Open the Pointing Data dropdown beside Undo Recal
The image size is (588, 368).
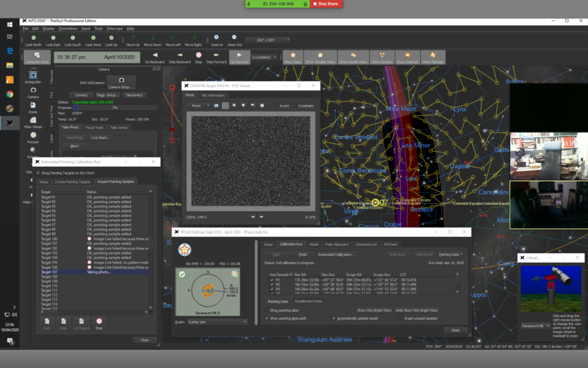451,255
